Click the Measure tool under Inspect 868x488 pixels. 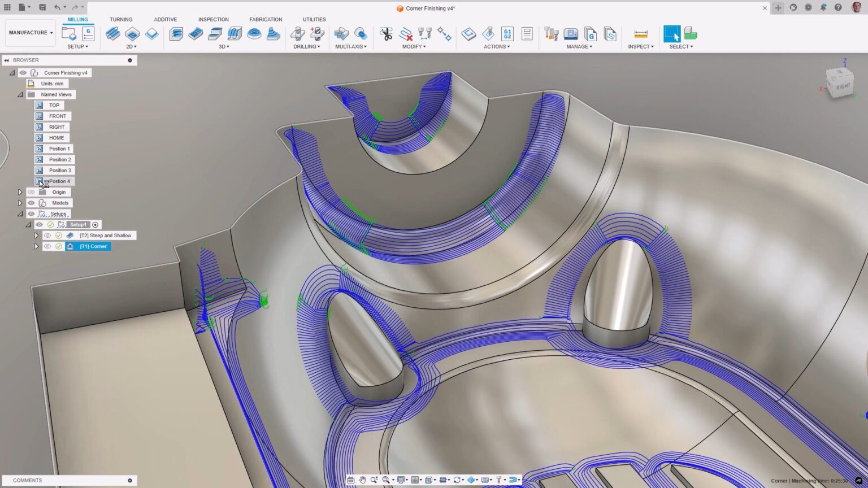(x=640, y=34)
